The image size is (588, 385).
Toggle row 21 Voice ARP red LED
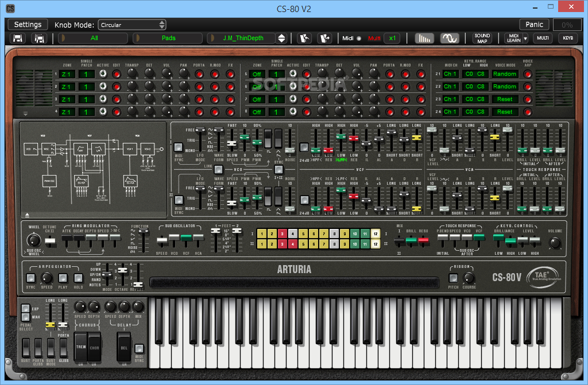click(x=528, y=74)
